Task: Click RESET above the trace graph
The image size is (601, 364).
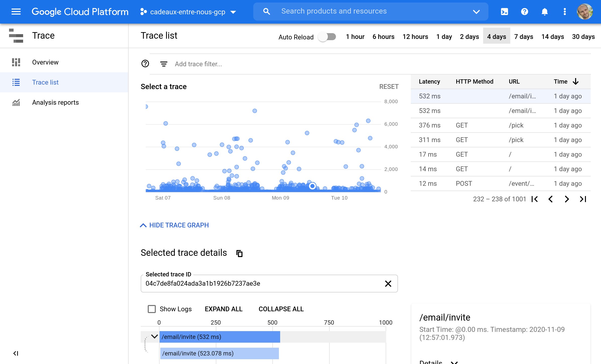Action: click(389, 86)
